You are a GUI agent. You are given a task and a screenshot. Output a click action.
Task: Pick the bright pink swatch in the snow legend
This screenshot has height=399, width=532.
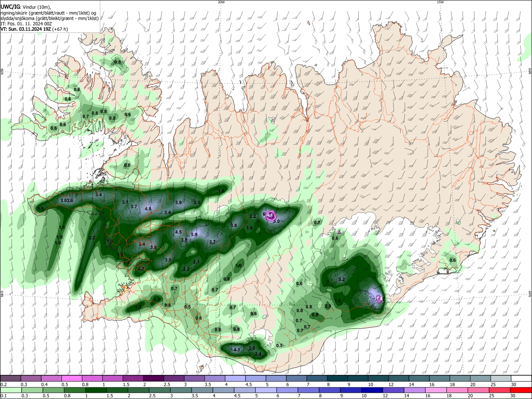tap(71, 379)
